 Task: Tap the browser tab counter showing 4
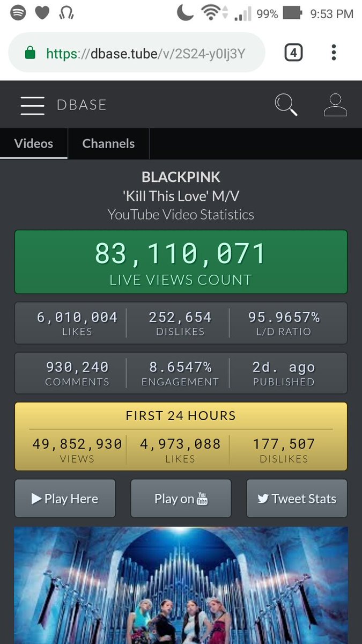click(x=293, y=53)
